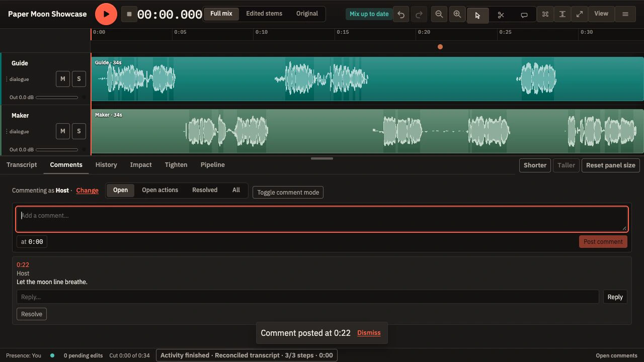Click the 00:00.000 timecode display
Viewport: 644px width, 362px height.
tap(170, 15)
